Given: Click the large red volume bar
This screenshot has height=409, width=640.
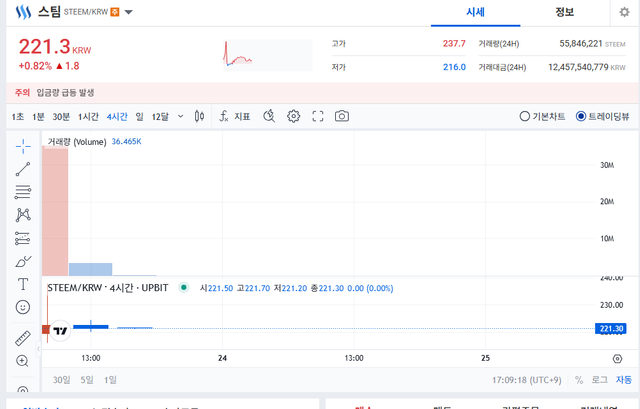Looking at the screenshot, I should point(55,211).
